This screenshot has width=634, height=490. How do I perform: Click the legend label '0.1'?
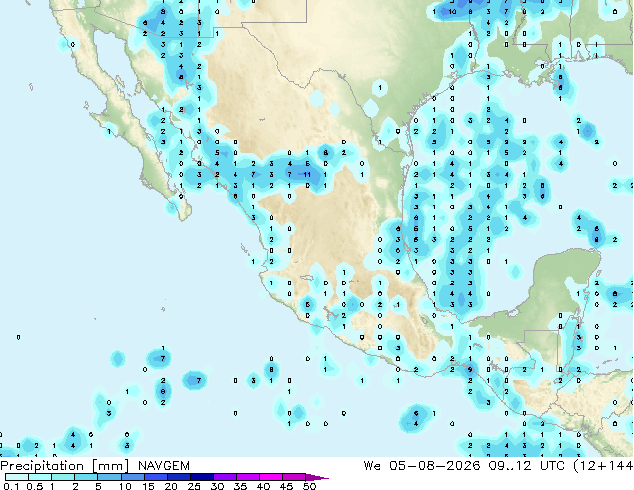[11, 486]
